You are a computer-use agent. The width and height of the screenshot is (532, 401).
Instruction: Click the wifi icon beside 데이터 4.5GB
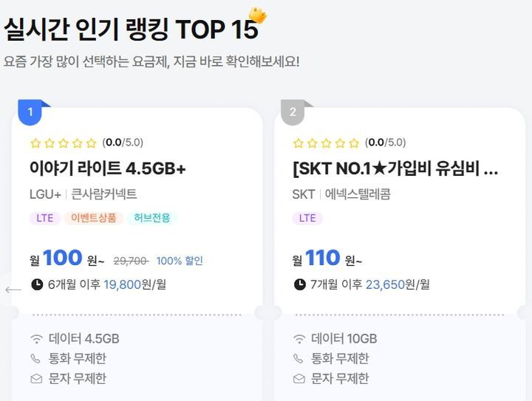[37, 339]
